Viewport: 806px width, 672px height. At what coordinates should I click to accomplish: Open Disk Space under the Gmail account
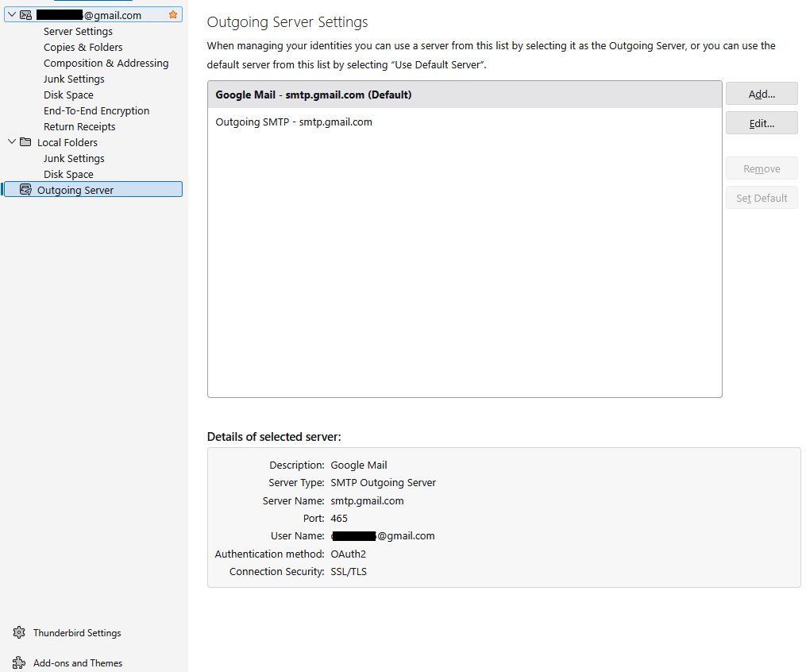68,95
